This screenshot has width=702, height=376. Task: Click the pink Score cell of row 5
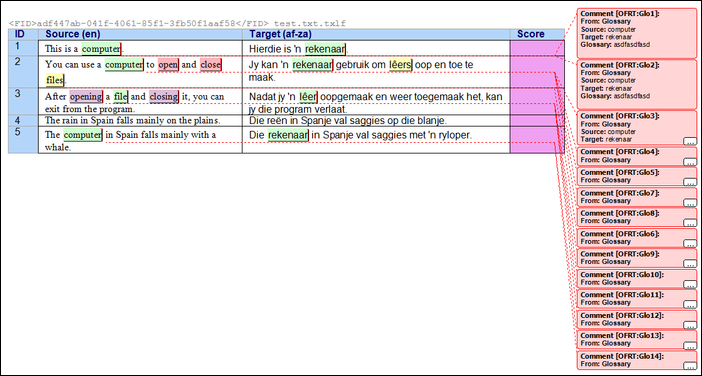(x=537, y=140)
